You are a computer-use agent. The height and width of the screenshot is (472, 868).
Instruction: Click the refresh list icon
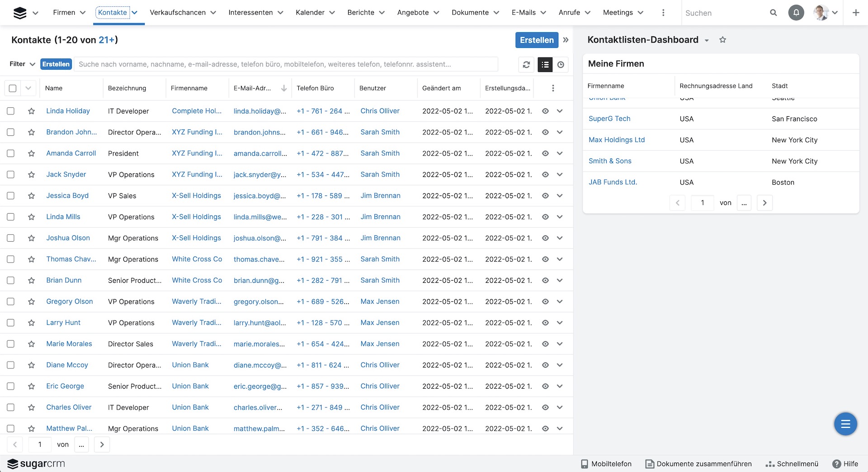526,65
